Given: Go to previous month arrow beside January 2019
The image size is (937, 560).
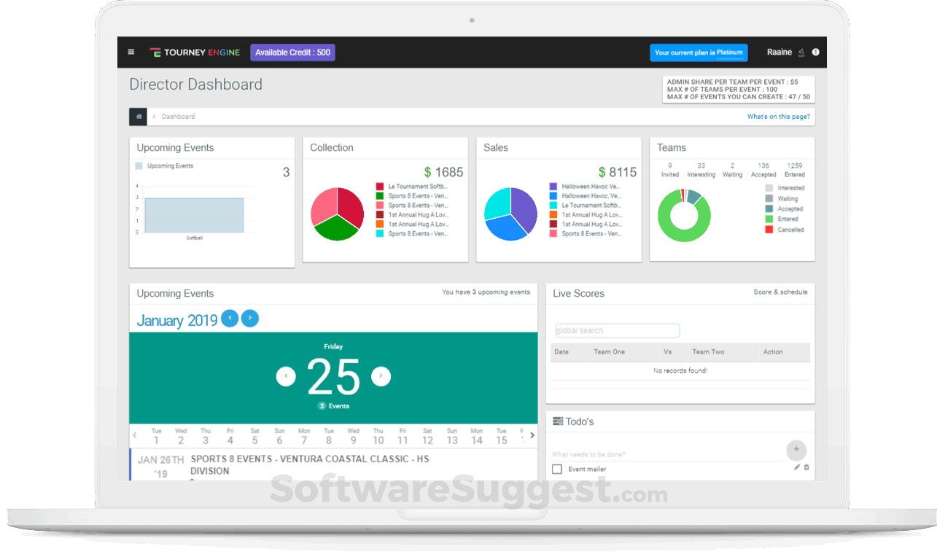Looking at the screenshot, I should (230, 319).
